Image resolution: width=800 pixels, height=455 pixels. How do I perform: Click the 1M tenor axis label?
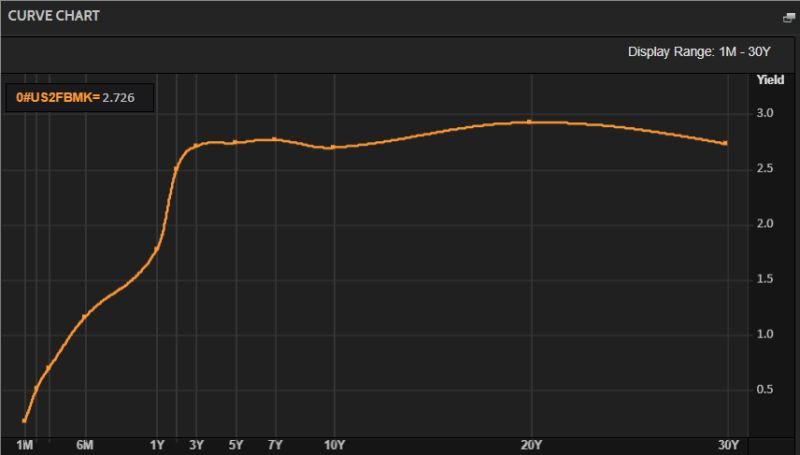tap(24, 445)
